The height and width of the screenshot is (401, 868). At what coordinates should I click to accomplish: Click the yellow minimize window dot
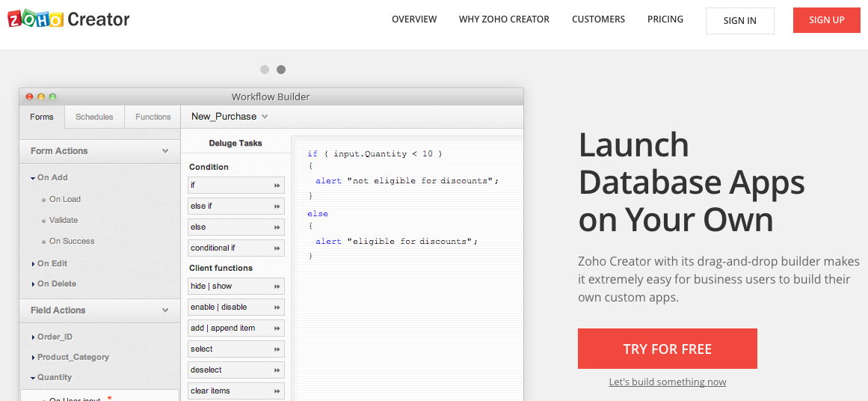[41, 97]
